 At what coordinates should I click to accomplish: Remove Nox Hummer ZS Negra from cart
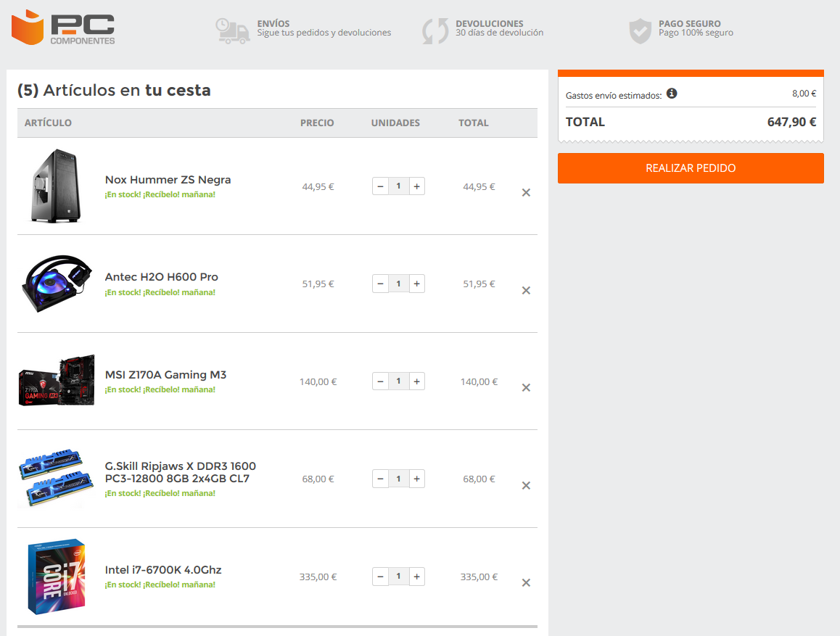coord(526,193)
